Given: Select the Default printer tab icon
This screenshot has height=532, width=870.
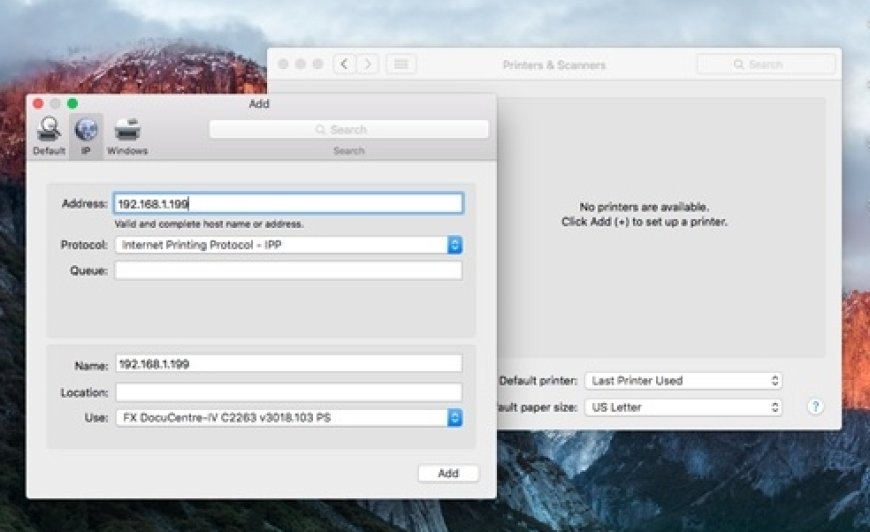Looking at the screenshot, I should click(x=49, y=136).
